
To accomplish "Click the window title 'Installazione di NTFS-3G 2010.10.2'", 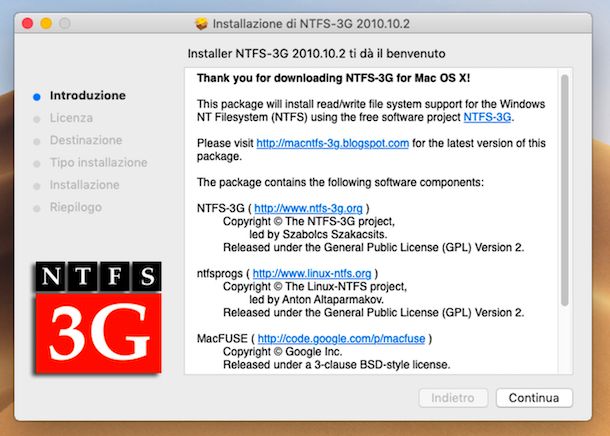I will 311,24.
